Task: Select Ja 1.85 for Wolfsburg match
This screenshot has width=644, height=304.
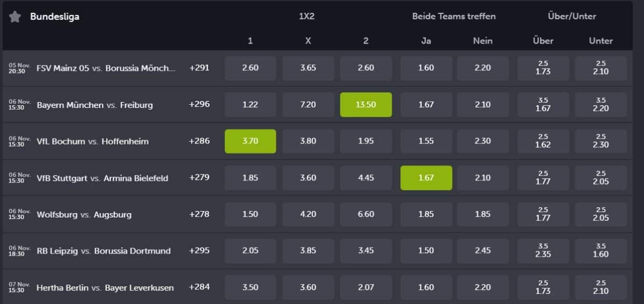Action: coord(426,214)
